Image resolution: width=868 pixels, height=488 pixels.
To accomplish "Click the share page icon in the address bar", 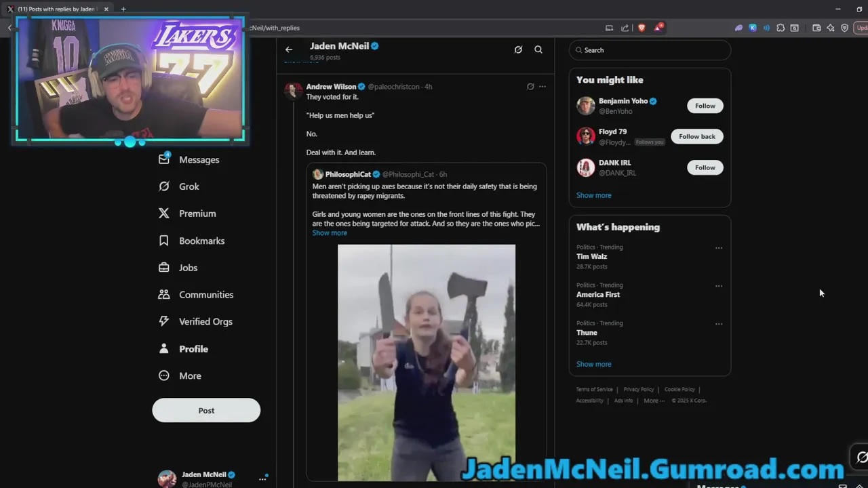I will 625,28.
